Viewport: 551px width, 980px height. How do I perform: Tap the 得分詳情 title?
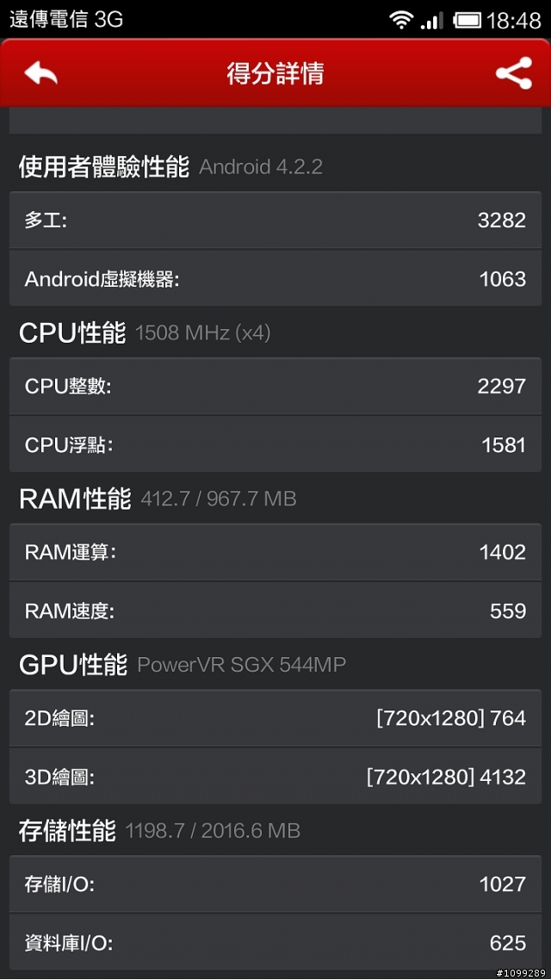275,73
